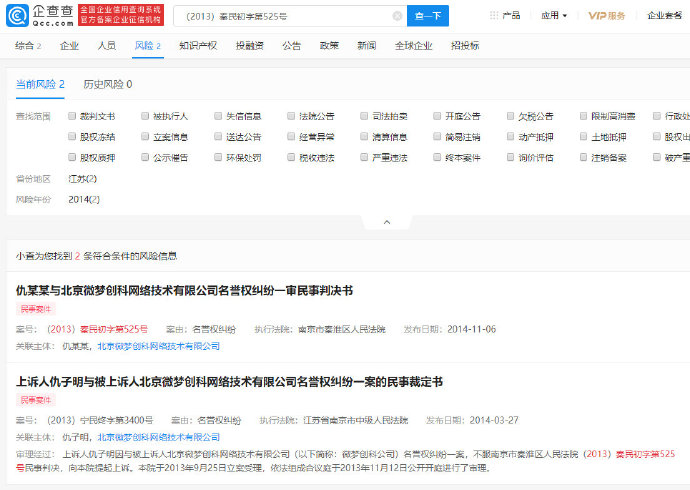Open VIP服务 link
The height and width of the screenshot is (490, 690).
(607, 16)
